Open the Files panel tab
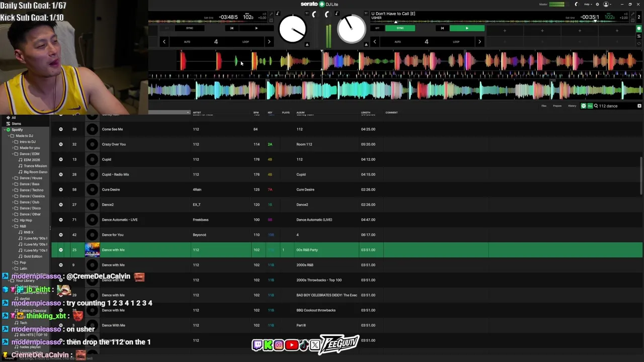This screenshot has width=644, height=362. (544, 106)
